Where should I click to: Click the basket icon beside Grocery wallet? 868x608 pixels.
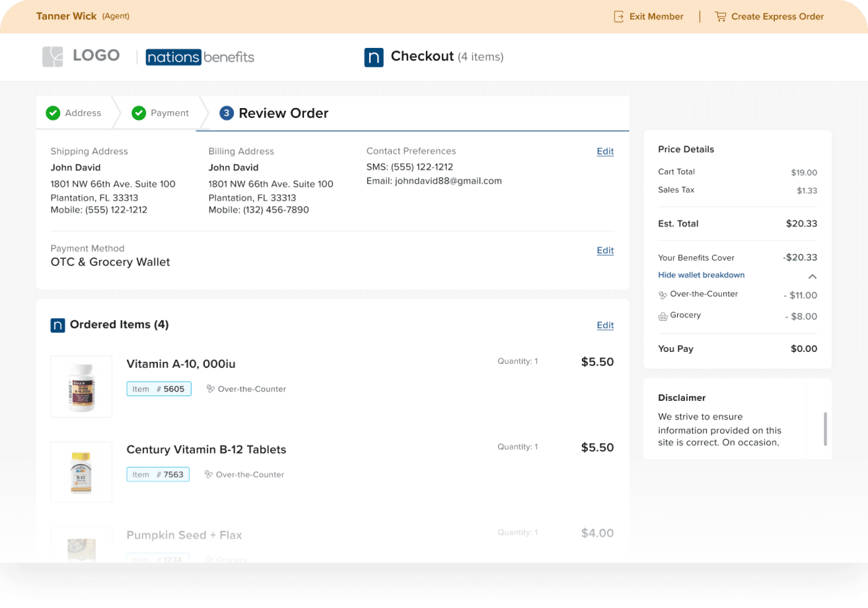pos(663,316)
